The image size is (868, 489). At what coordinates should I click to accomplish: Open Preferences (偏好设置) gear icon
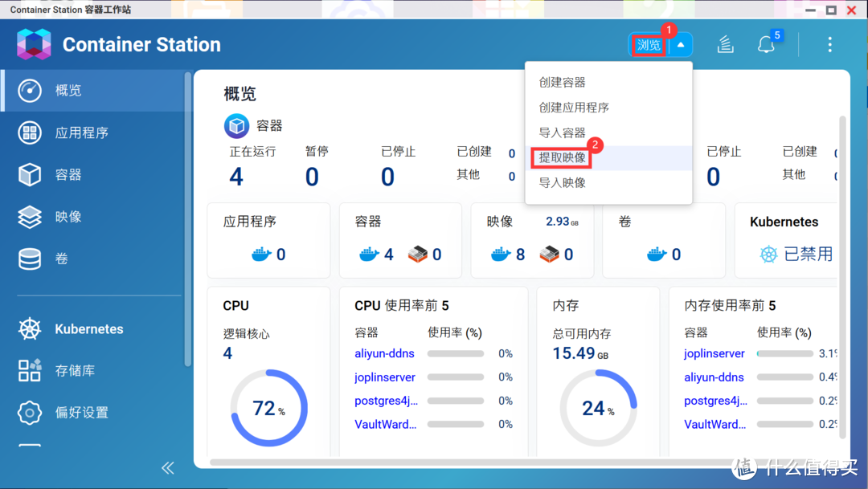click(30, 413)
